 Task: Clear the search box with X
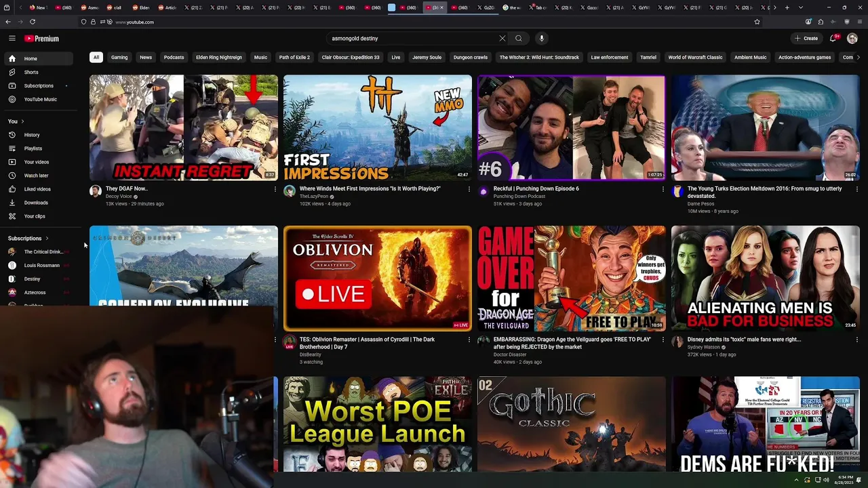[x=502, y=39]
